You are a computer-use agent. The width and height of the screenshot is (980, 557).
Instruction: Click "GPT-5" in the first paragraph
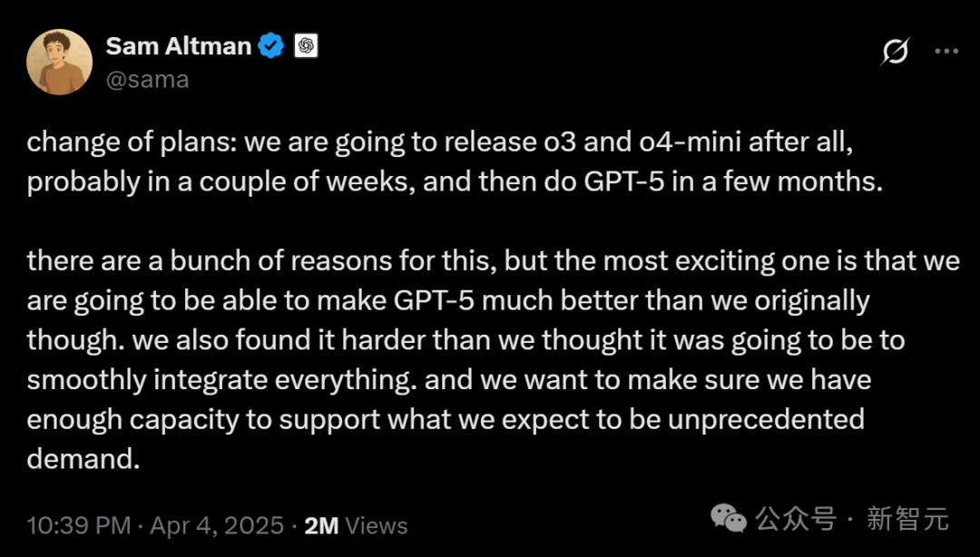point(624,181)
